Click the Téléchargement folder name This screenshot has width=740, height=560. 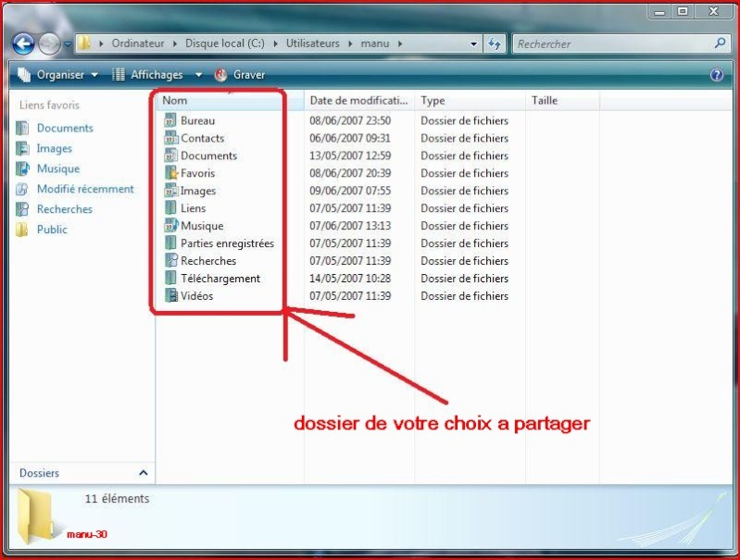coord(220,279)
